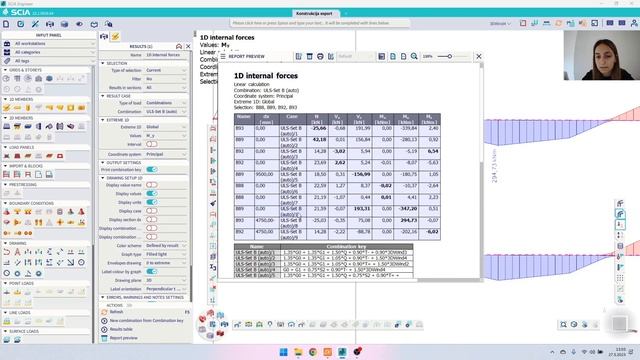Open the Drawing plane dropdown

click(166, 280)
